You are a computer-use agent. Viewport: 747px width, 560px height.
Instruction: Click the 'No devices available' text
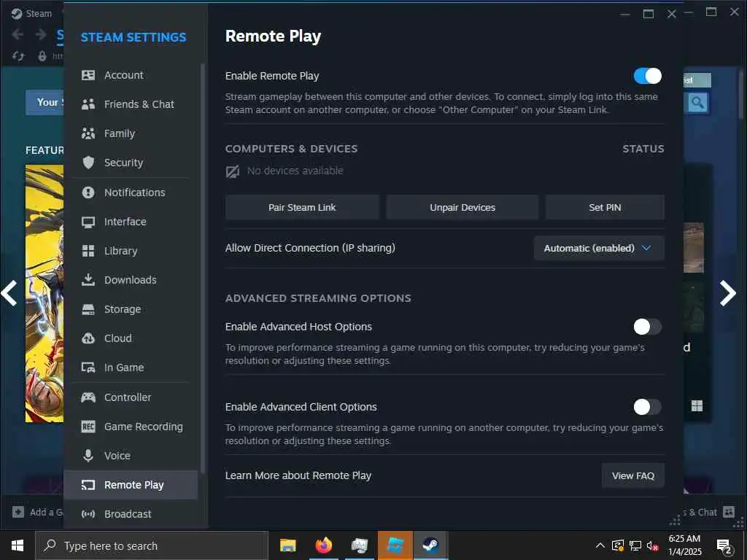[x=295, y=171]
